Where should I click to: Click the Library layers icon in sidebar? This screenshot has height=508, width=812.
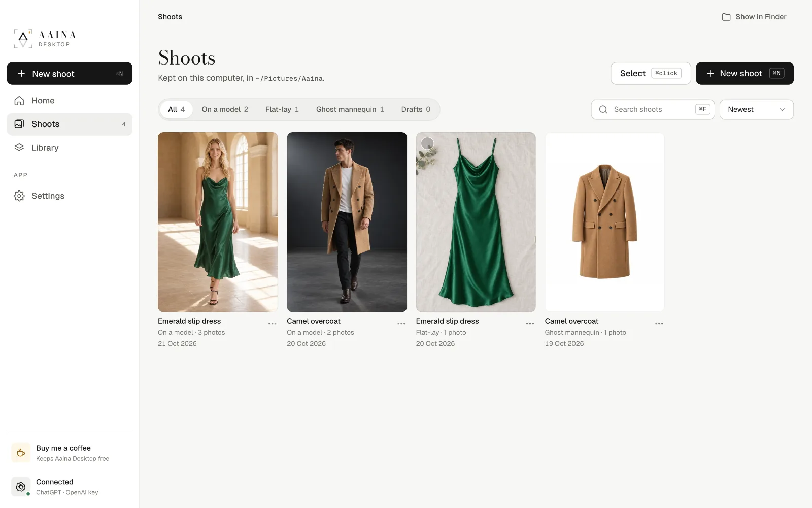[19, 148]
